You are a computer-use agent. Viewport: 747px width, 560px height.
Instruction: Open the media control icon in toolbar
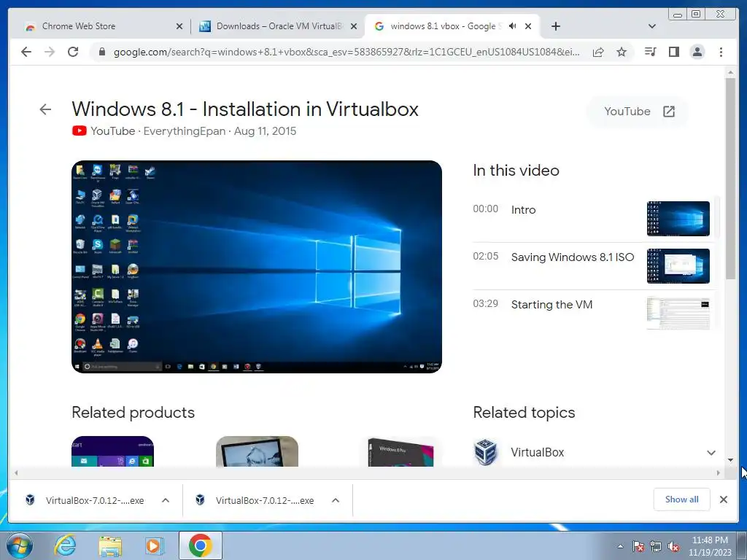pyautogui.click(x=650, y=52)
